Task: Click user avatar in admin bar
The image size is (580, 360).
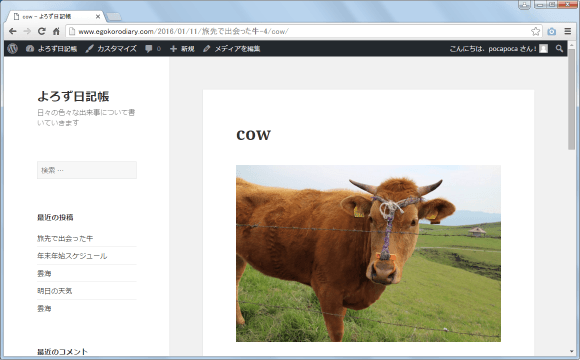Action: [x=543, y=48]
